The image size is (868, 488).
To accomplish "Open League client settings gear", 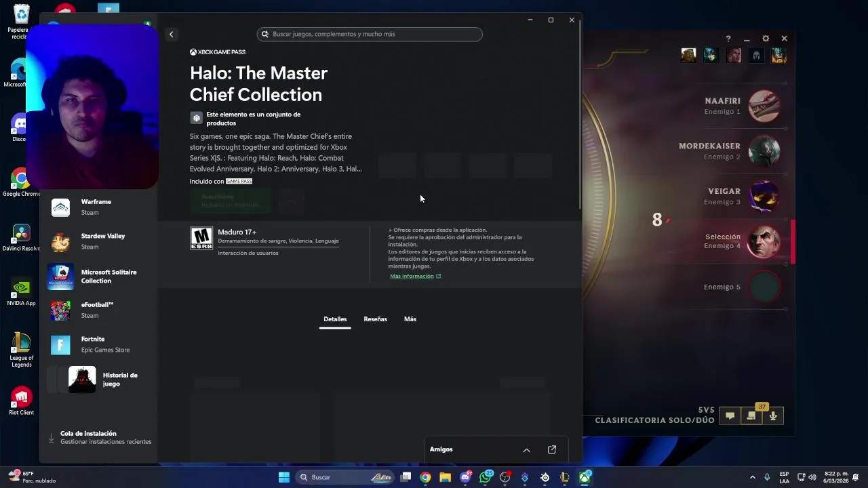I will click(x=766, y=39).
